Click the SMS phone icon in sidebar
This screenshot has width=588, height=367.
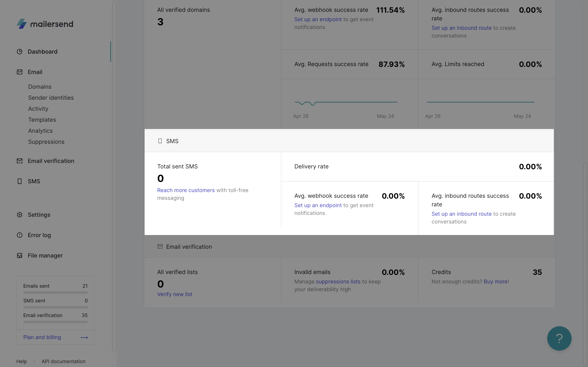pos(19,181)
